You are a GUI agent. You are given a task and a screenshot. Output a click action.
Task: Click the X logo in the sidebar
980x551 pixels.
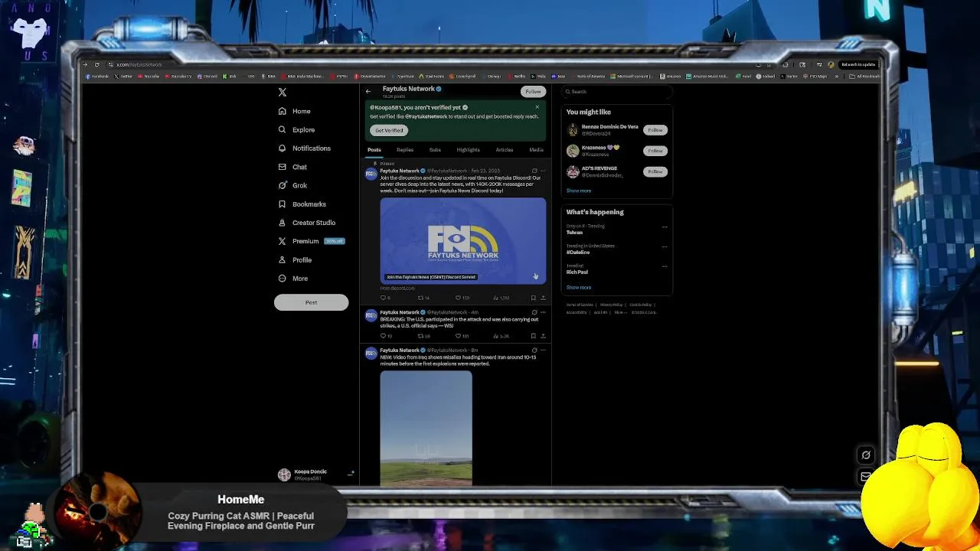click(x=283, y=92)
